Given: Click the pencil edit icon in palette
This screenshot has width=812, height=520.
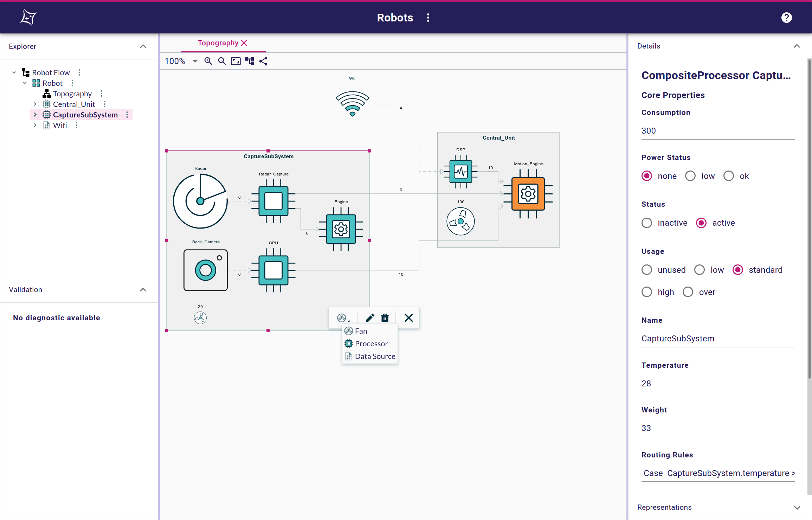Looking at the screenshot, I should pos(370,318).
